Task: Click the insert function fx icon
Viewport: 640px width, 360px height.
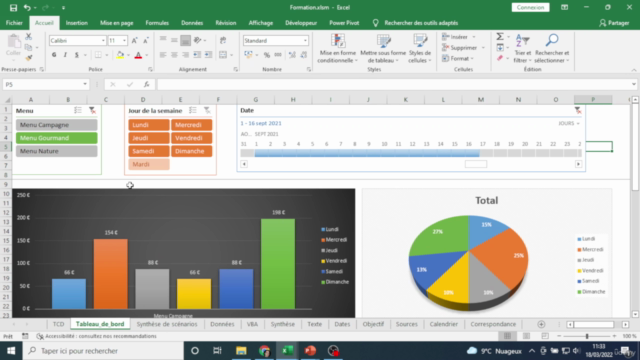Action: click(146, 84)
